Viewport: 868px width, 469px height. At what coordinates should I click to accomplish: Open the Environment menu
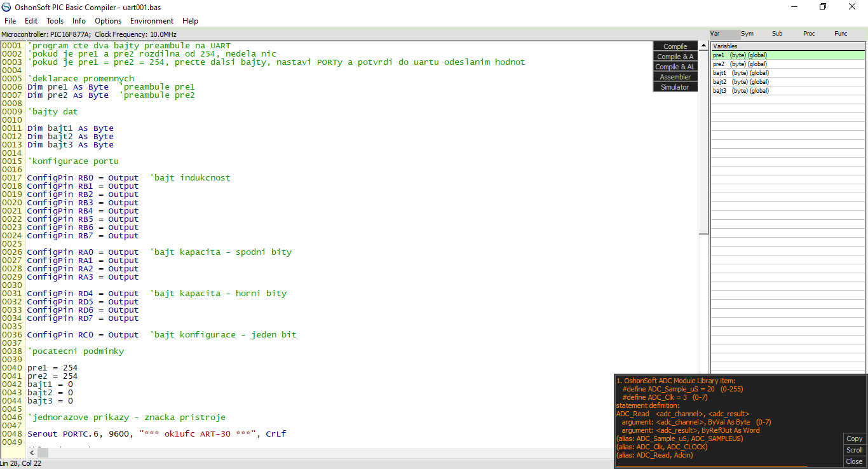pos(152,21)
